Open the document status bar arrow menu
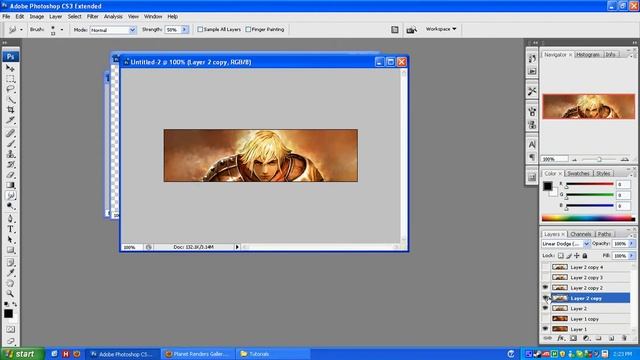The height and width of the screenshot is (360, 640). pos(237,247)
